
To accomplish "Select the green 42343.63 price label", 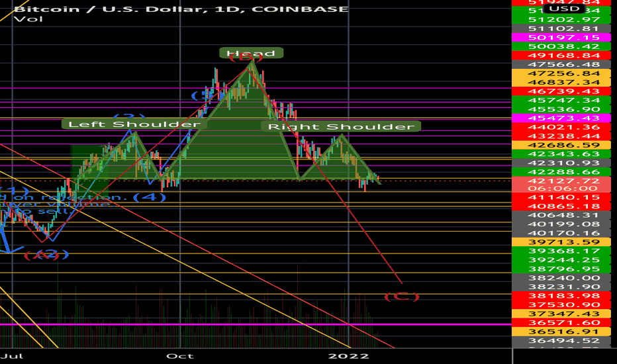I will point(561,154).
